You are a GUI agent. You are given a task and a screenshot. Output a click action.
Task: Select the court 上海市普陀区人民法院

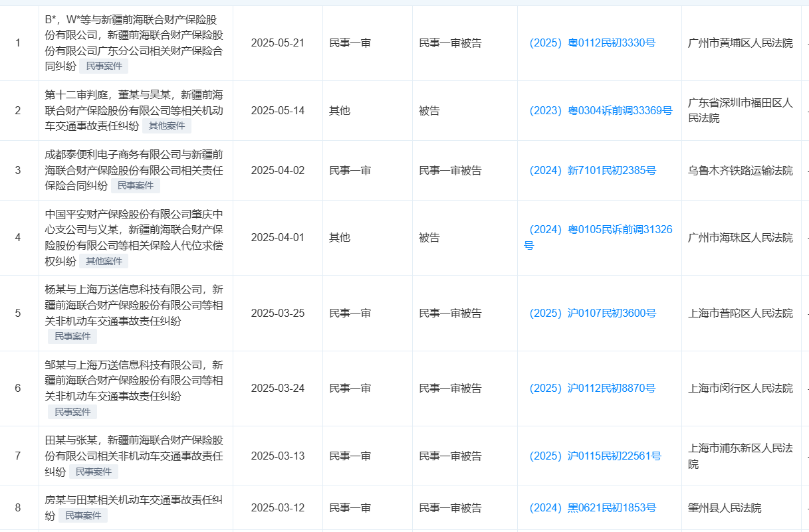click(741, 313)
